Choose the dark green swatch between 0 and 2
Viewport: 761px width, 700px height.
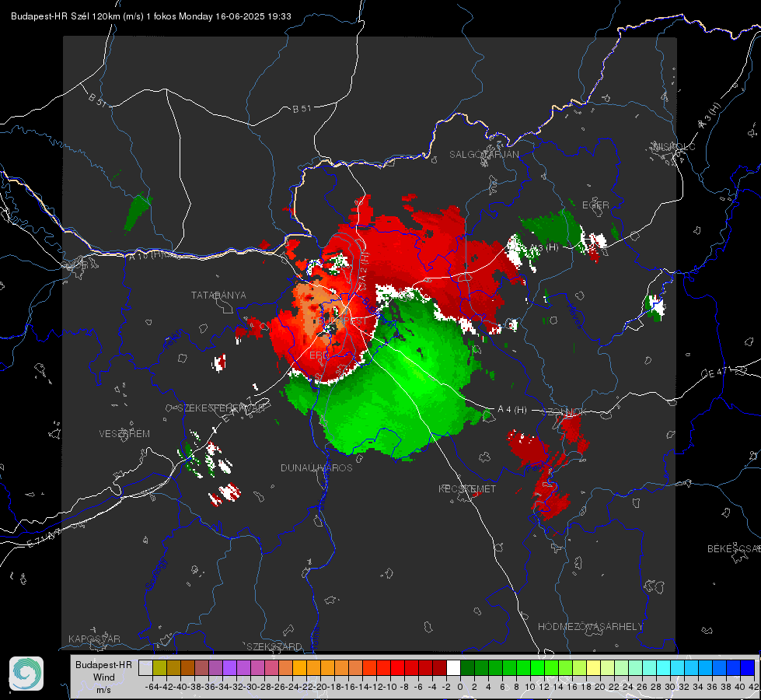(x=467, y=668)
